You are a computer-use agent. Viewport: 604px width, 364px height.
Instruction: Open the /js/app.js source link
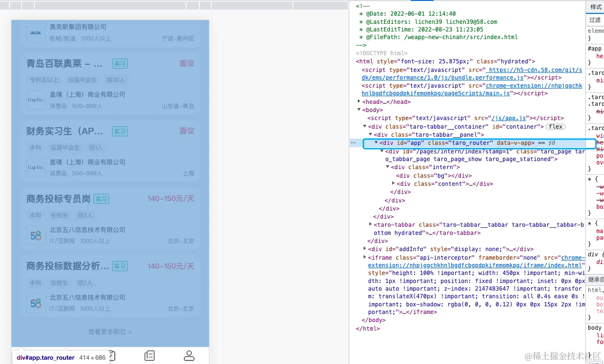[509, 118]
